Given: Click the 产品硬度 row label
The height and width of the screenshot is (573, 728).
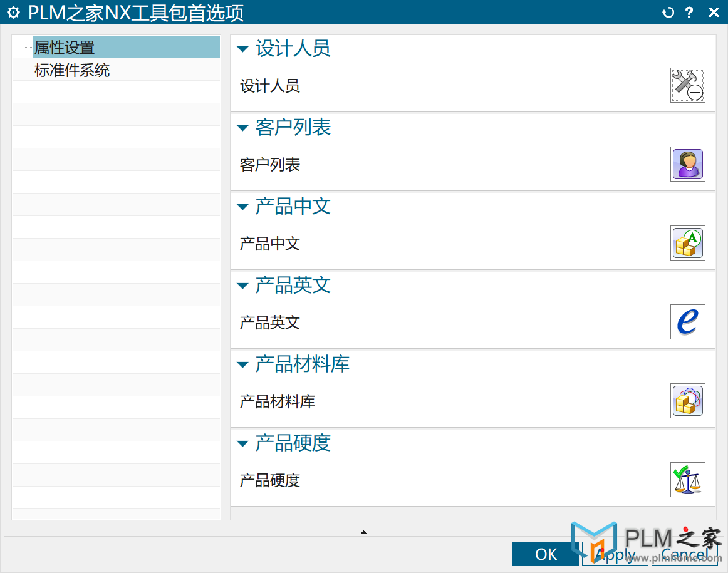Looking at the screenshot, I should 270,480.
